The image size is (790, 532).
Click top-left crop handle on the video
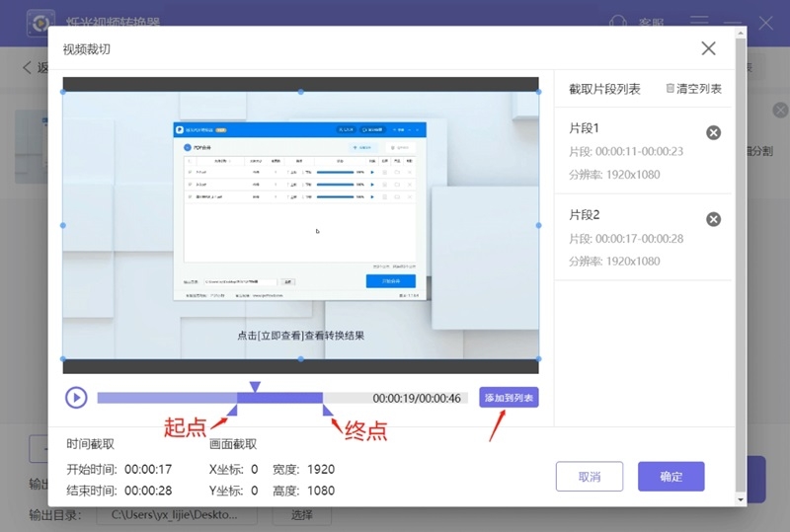tap(63, 92)
